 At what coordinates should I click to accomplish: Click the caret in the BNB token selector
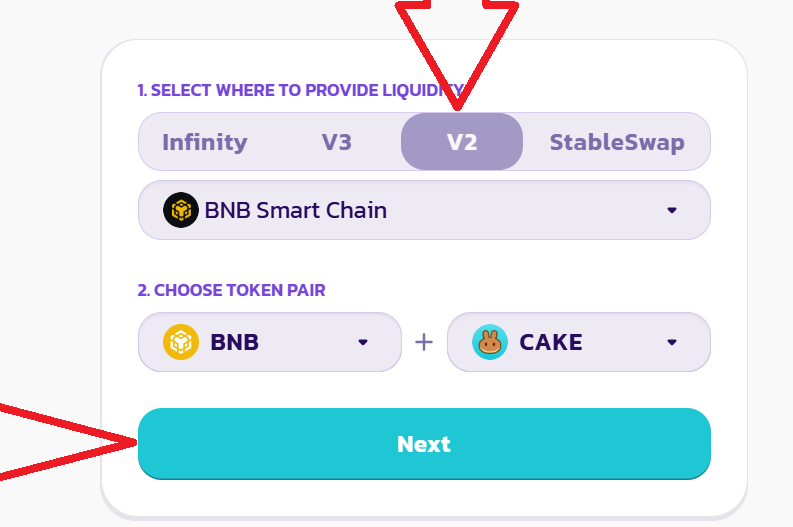(x=363, y=342)
